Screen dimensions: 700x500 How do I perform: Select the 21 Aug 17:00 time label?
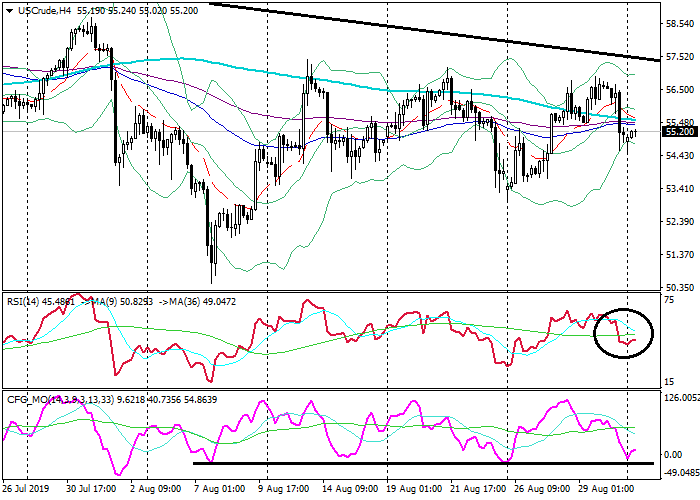pyautogui.click(x=477, y=491)
